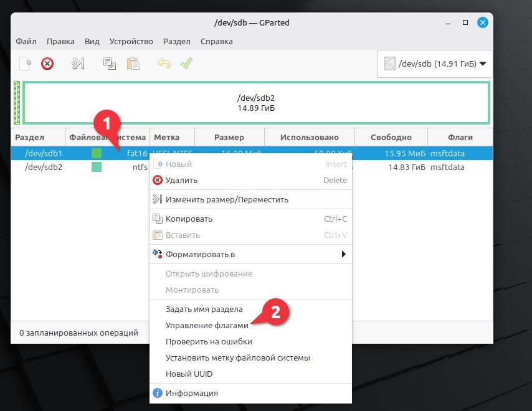Screen dimensions: 532x411
Task: Click the ntfs color swatch for /dev/sdb2
Action: coord(97,167)
